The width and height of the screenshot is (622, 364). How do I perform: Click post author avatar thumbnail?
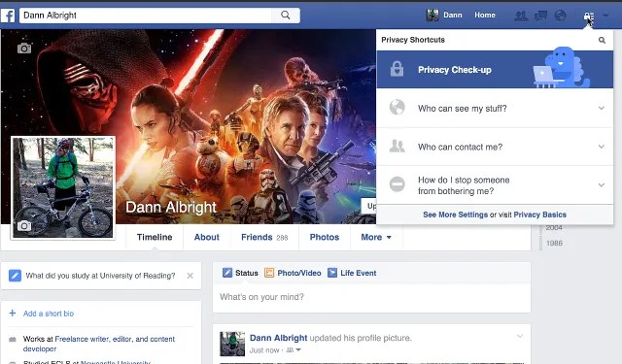click(232, 344)
